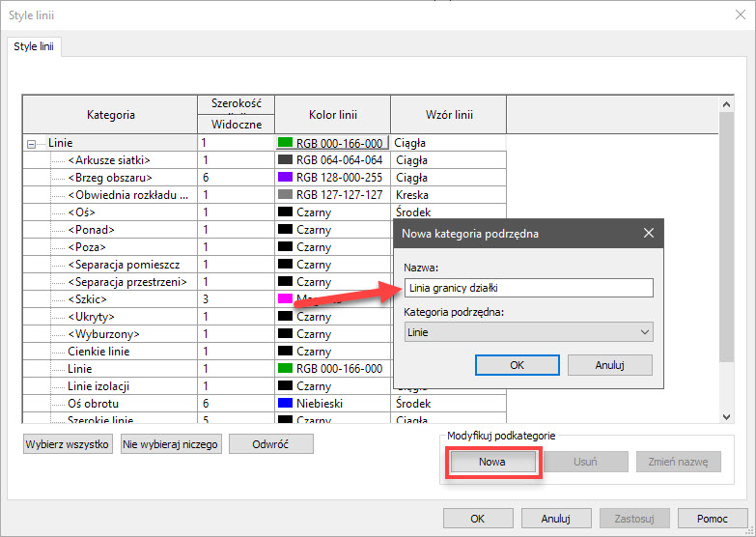Open the Kategoria podrzędna dropdown

[528, 332]
